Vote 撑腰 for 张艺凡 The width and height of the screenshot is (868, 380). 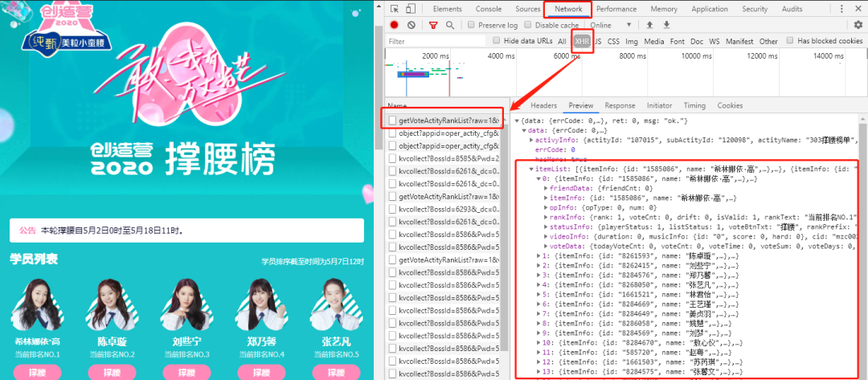pos(336,372)
